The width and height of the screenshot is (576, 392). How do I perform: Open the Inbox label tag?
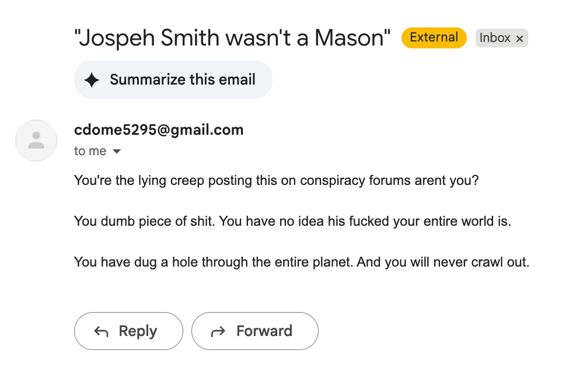pyautogui.click(x=494, y=38)
